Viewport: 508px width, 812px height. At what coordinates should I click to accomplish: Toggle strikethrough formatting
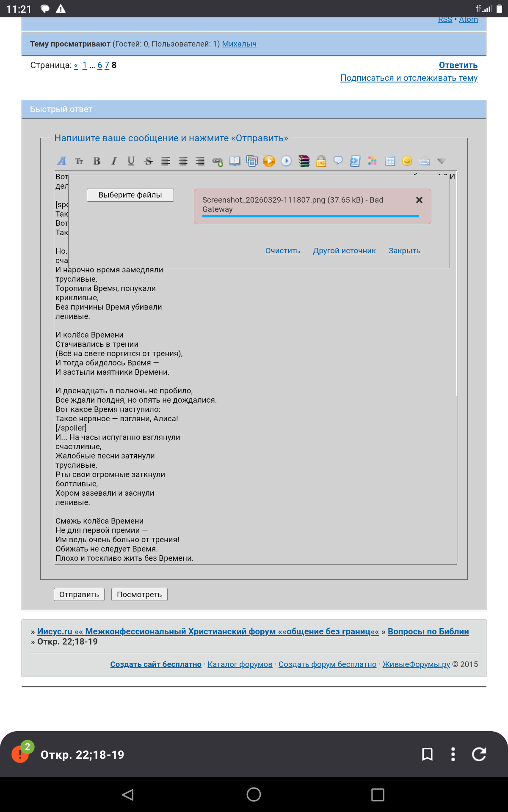(149, 161)
